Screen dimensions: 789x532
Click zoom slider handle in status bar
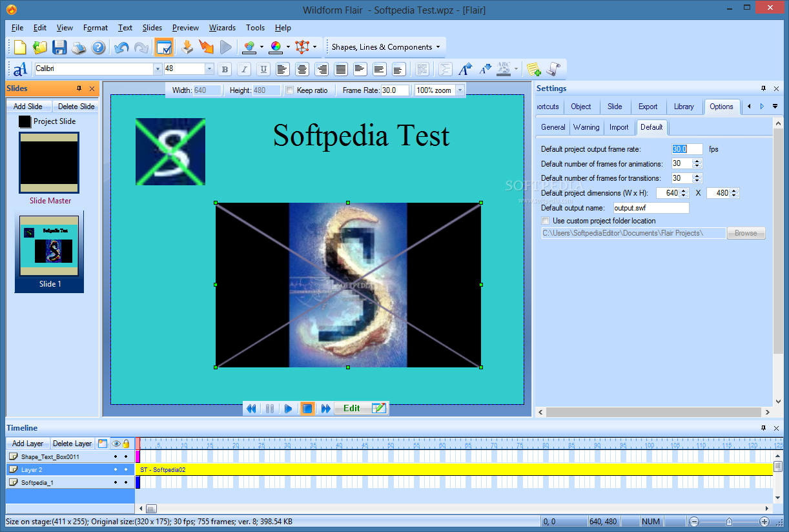(x=729, y=522)
